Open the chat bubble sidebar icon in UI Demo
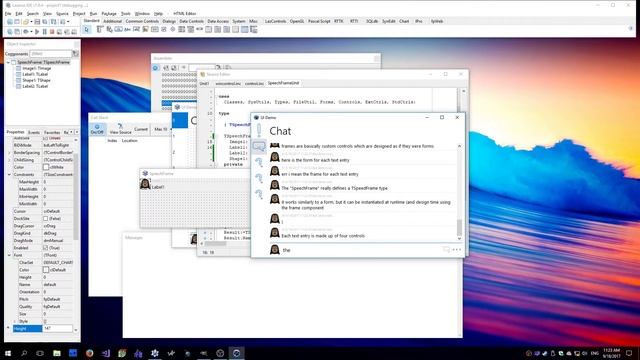 coord(259,146)
